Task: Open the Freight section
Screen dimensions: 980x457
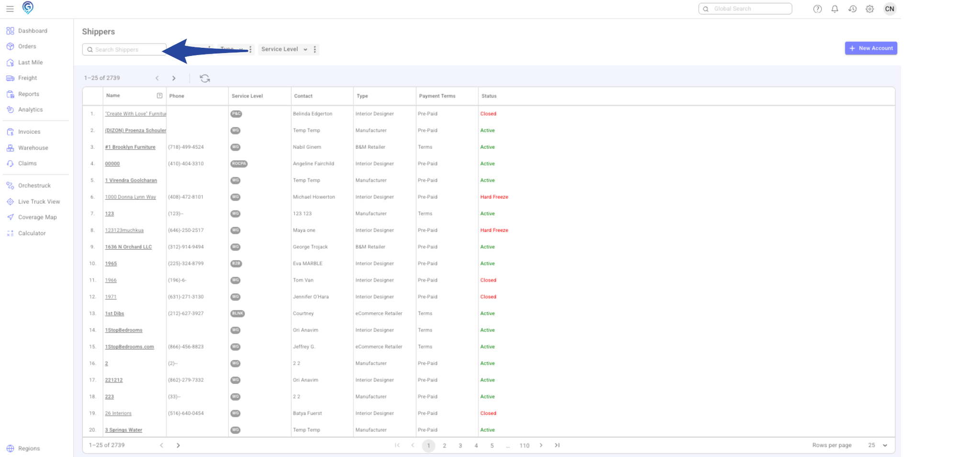Action: pyautogui.click(x=27, y=77)
